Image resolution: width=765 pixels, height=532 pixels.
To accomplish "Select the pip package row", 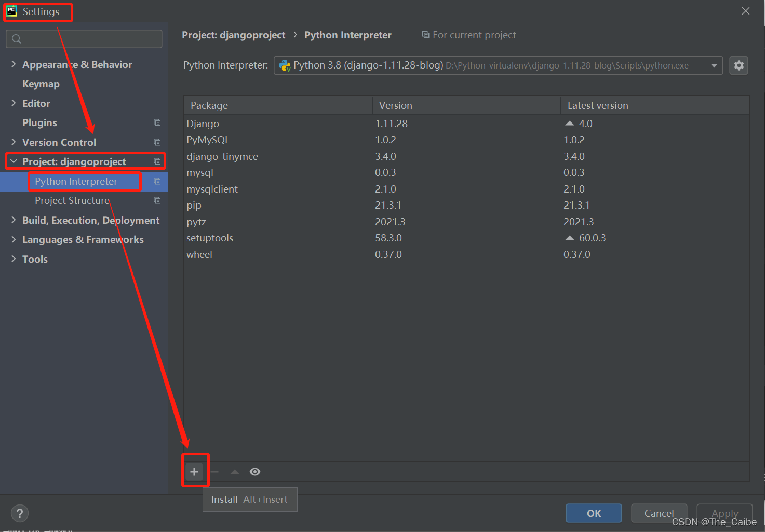I will [466, 205].
